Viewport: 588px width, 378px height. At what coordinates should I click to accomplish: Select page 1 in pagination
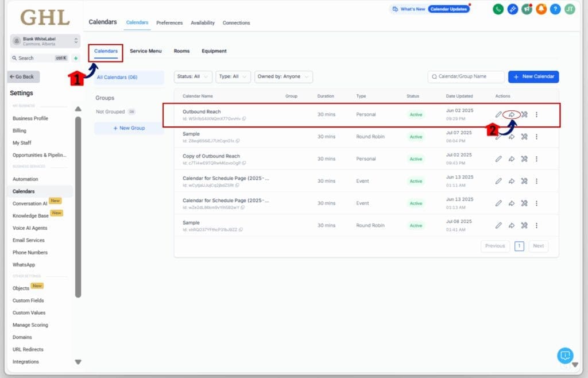[519, 246]
